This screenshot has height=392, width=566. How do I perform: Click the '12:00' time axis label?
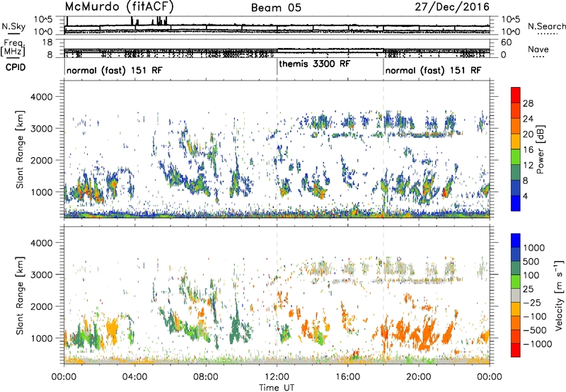tap(277, 377)
